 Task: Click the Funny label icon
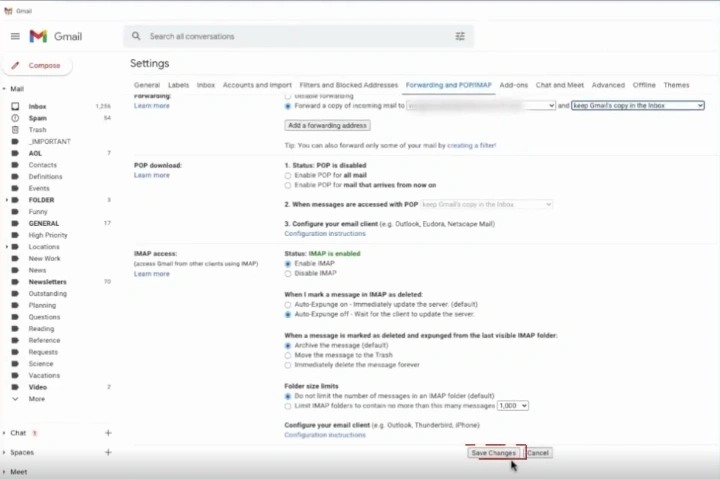[15, 211]
